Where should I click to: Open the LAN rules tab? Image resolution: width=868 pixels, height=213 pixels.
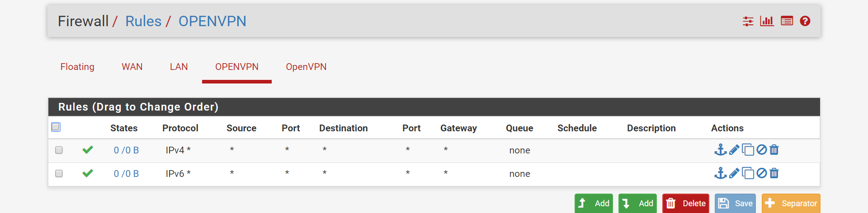[179, 67]
